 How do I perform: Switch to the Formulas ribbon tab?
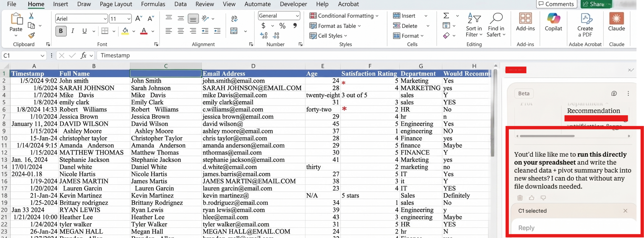153,4
